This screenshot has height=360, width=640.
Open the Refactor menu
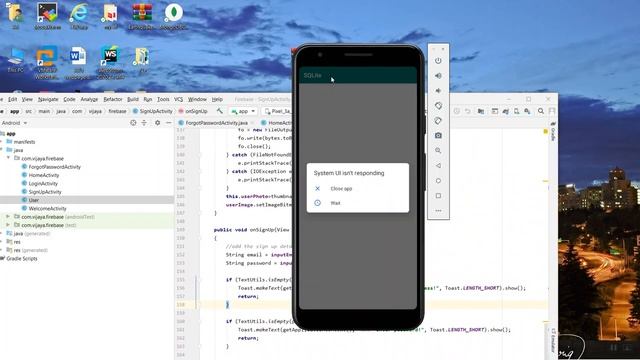coord(113,99)
